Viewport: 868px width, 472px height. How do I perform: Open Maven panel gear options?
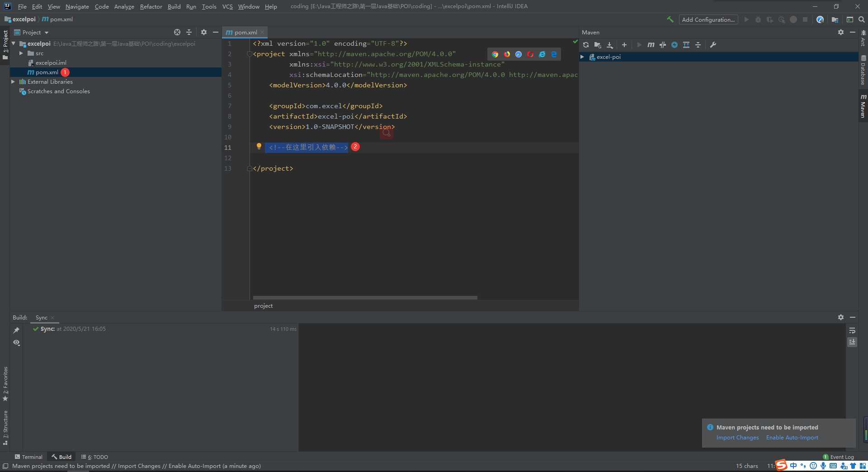(x=841, y=32)
